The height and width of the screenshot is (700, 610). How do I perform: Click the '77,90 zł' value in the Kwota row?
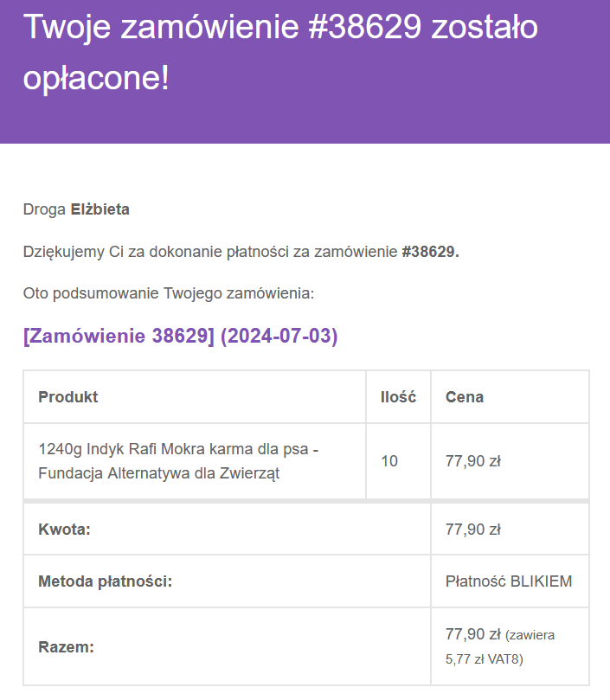pyautogui.click(x=473, y=530)
